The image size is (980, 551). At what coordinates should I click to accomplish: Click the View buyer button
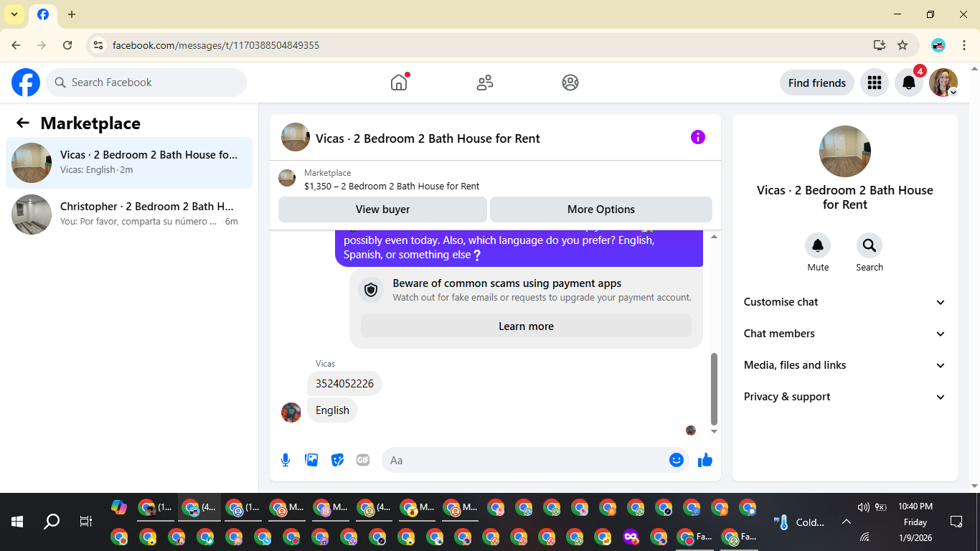[382, 209]
